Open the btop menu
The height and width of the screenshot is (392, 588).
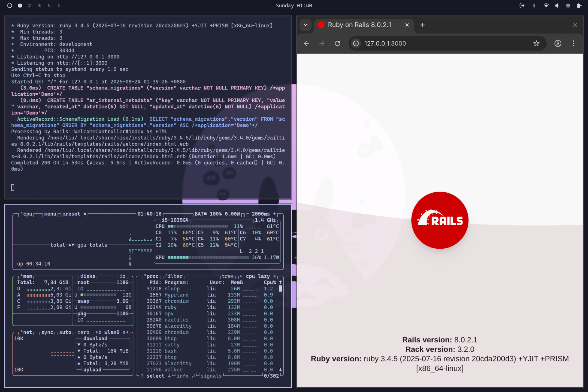(50, 214)
